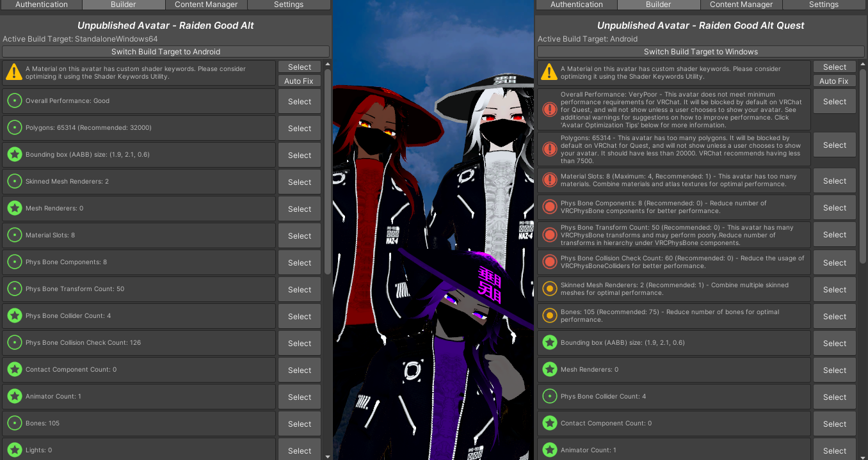
Task: Open the right panel Content Manager tab
Action: [741, 4]
